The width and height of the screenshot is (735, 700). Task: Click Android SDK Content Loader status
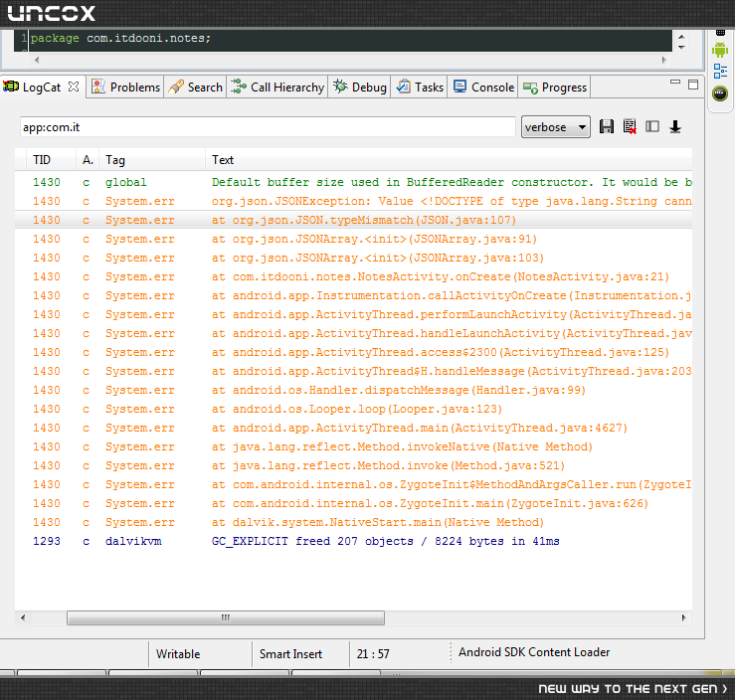pos(534,652)
